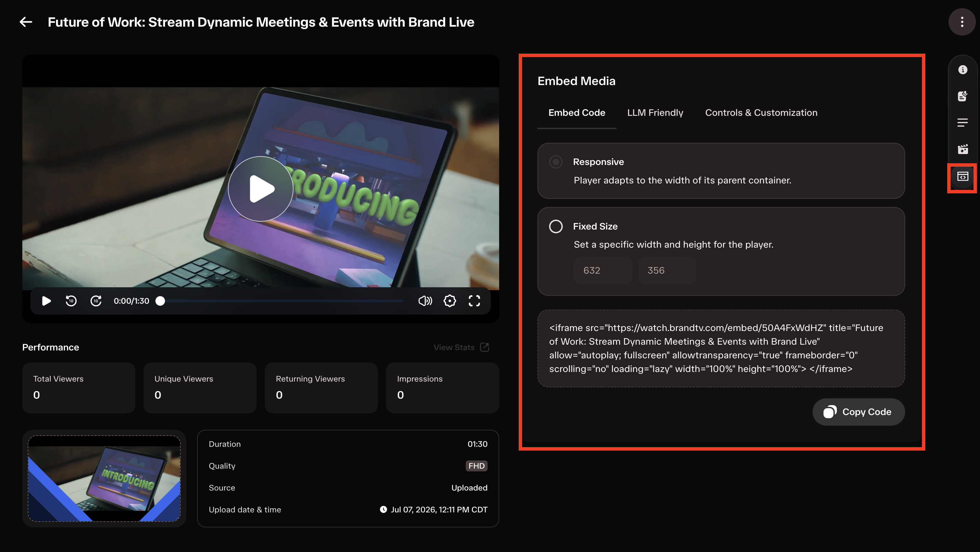Viewport: 980px width, 552px height.
Task: Click the Source value Uploaded
Action: [469, 488]
